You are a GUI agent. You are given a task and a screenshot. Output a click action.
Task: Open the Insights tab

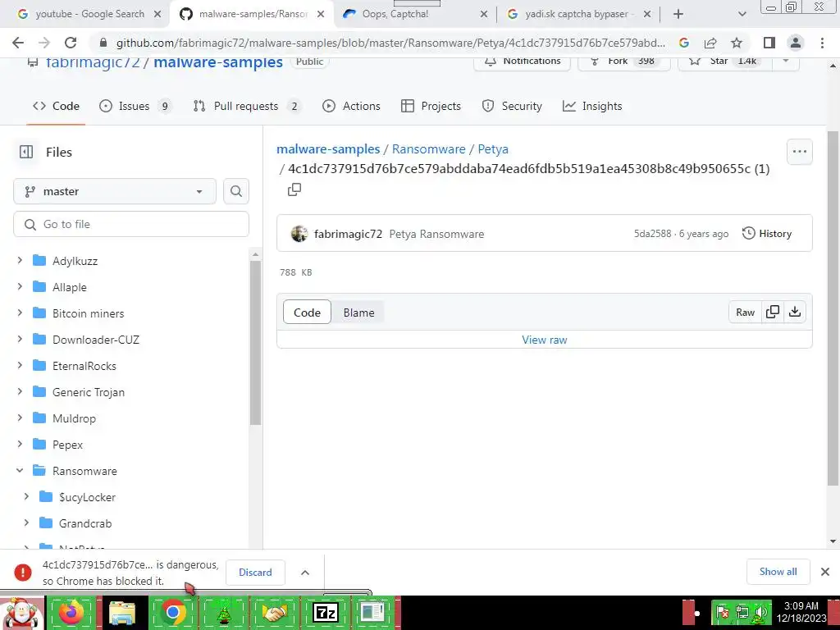tap(592, 106)
